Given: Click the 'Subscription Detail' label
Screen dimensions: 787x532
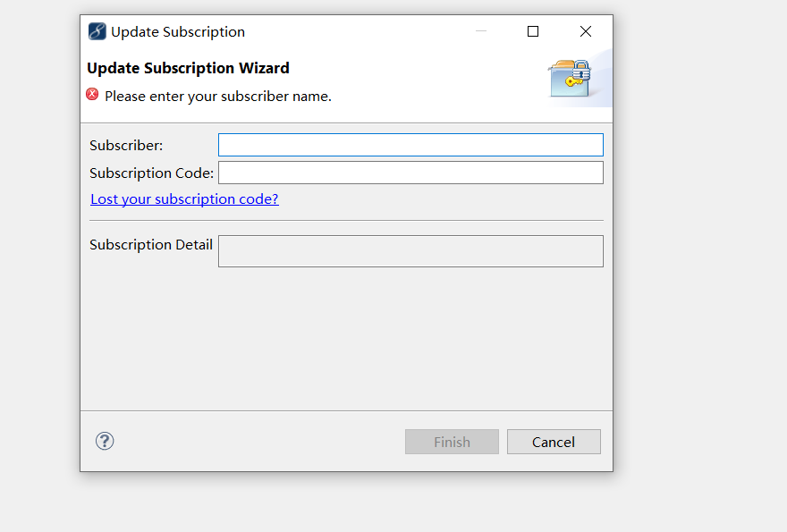Looking at the screenshot, I should pyautogui.click(x=151, y=245).
